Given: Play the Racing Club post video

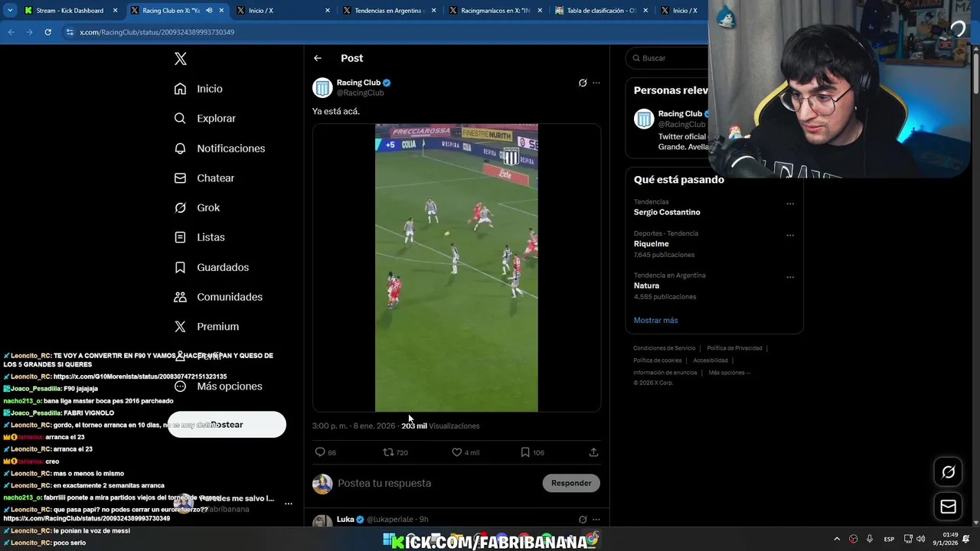Looking at the screenshot, I should pos(456,268).
